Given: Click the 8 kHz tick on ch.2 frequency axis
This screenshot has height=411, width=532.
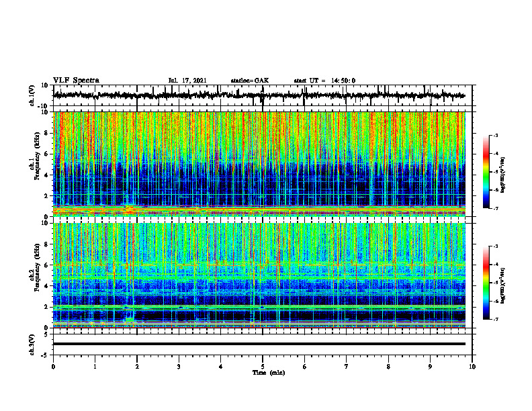Looking at the screenshot, I should point(46,244).
